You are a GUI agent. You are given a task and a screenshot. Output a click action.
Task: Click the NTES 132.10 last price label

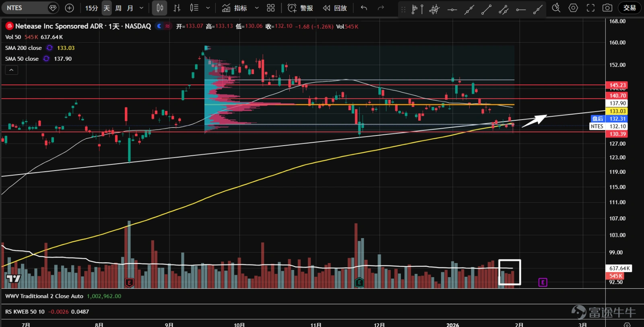point(609,126)
